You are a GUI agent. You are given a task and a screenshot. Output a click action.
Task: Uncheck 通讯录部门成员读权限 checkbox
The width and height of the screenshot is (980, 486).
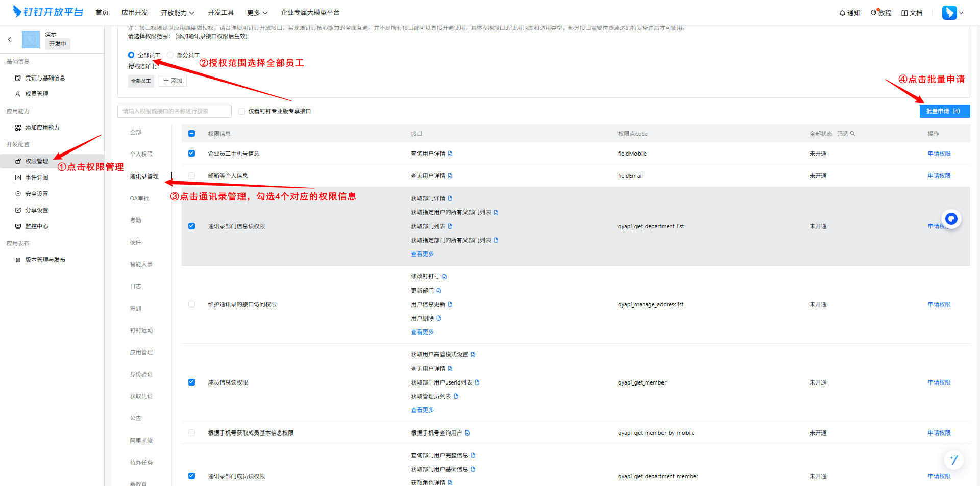pyautogui.click(x=191, y=476)
